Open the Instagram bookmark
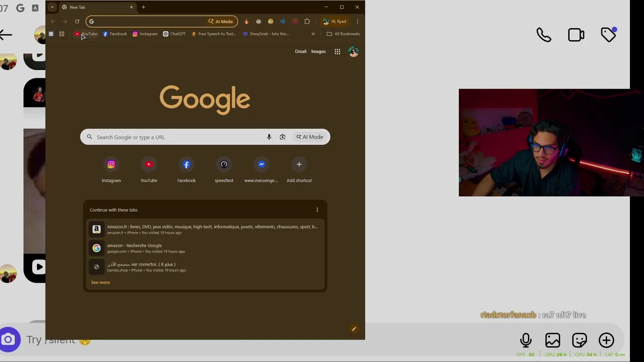Image resolution: width=644 pixels, height=362 pixels. coord(145,34)
